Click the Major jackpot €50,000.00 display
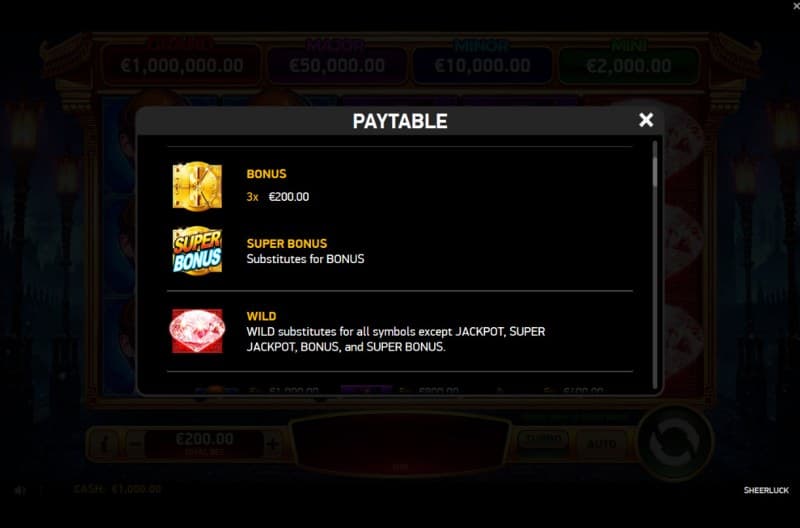Viewport: 800px width, 528px height. [x=337, y=64]
